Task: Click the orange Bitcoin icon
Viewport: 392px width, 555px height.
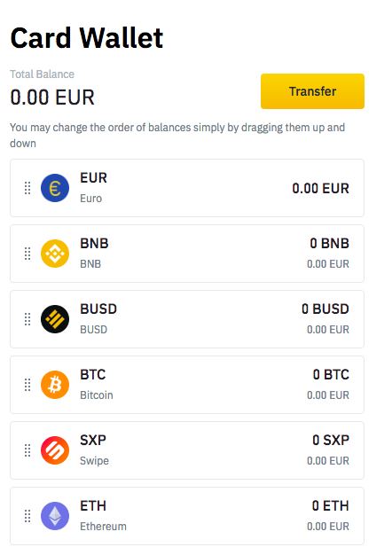Action: (x=55, y=385)
